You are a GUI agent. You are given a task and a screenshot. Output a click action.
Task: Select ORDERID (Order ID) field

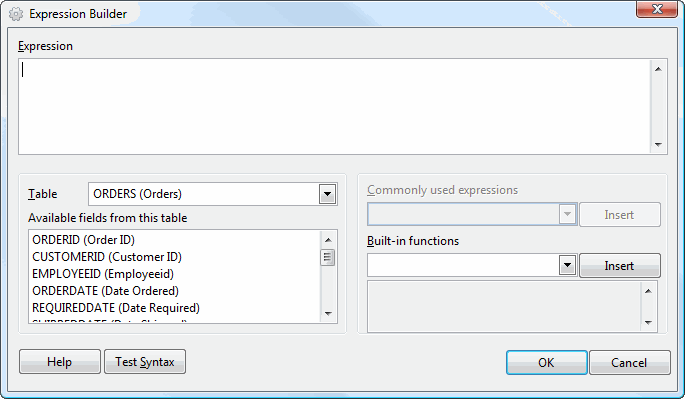click(83, 240)
